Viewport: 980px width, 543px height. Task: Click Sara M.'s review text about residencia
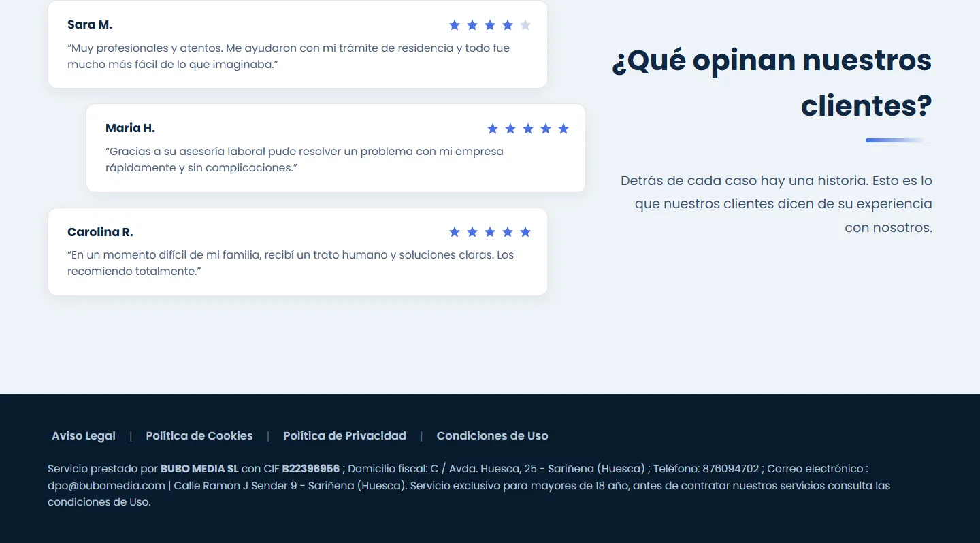click(289, 56)
